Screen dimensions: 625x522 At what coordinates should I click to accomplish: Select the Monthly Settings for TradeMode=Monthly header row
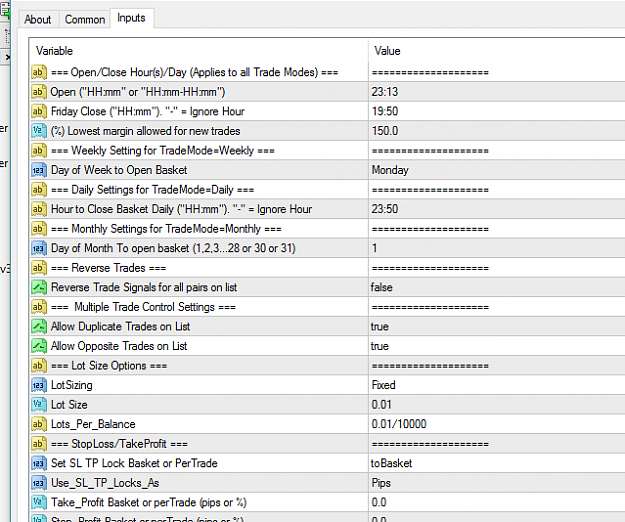pyautogui.click(x=166, y=229)
